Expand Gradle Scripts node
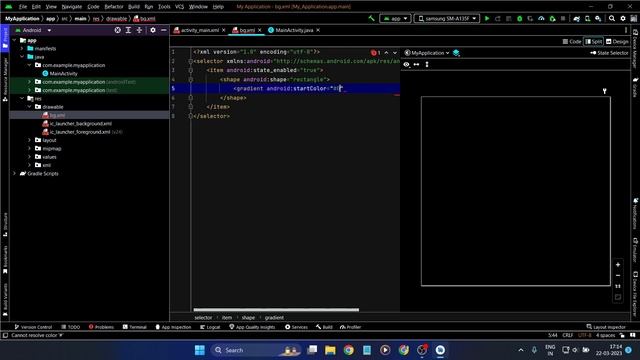640x360 pixels. coord(15,173)
